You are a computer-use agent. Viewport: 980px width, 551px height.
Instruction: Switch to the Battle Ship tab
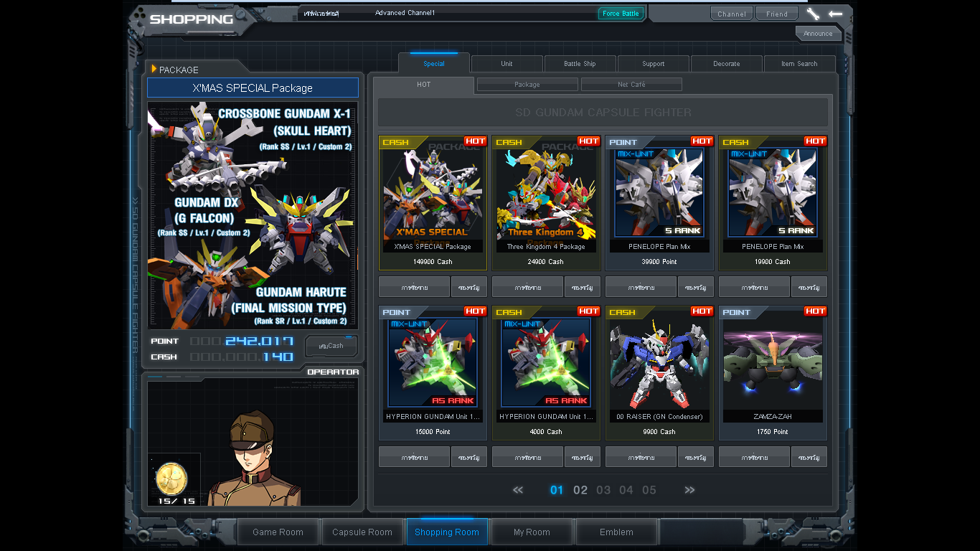(x=580, y=64)
